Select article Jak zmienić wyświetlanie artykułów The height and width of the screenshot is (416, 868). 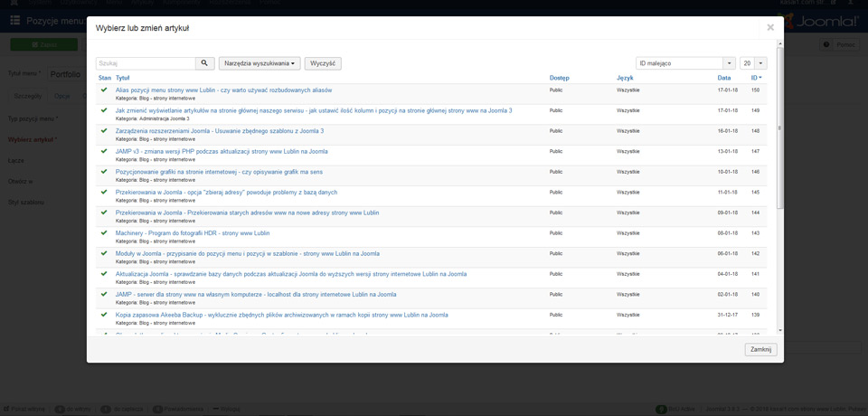click(x=314, y=110)
